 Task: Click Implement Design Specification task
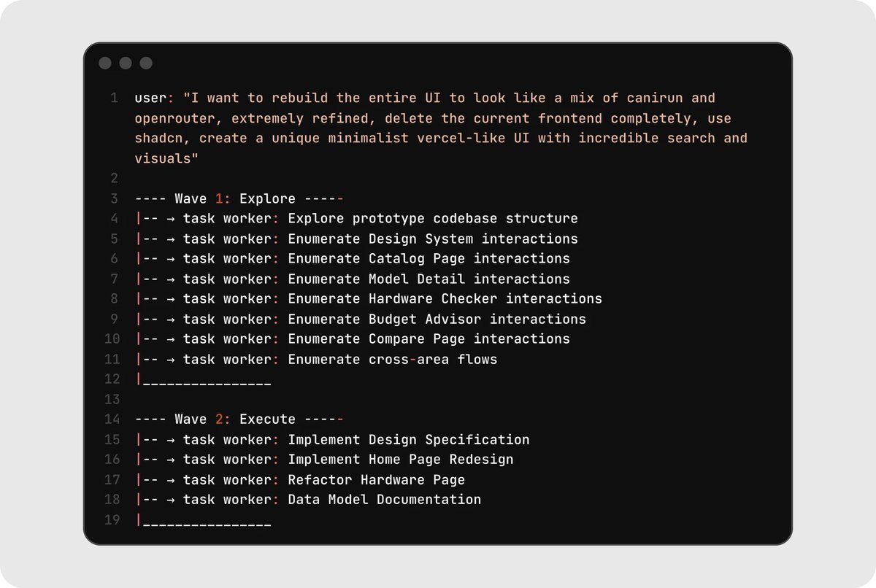[x=408, y=440]
